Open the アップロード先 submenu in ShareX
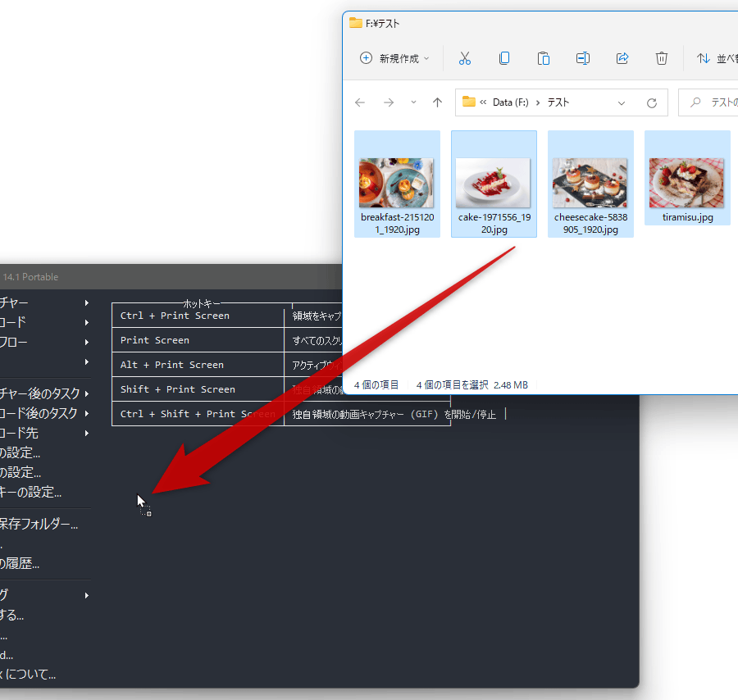Image resolution: width=738 pixels, height=700 pixels. coord(45,433)
